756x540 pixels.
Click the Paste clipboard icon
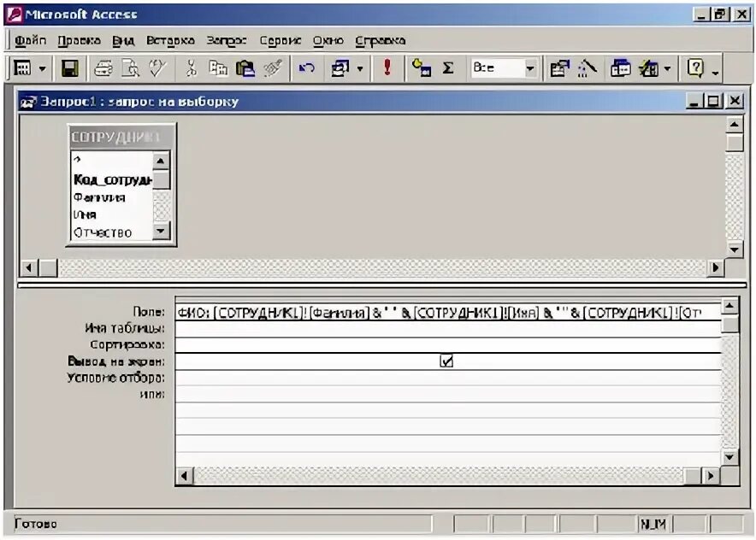pos(245,68)
